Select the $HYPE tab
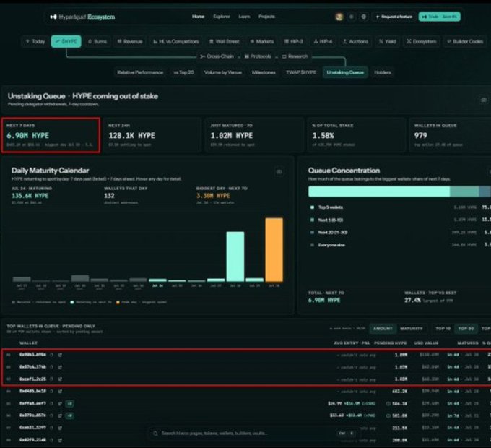The width and height of the screenshot is (491, 448). 66,41
